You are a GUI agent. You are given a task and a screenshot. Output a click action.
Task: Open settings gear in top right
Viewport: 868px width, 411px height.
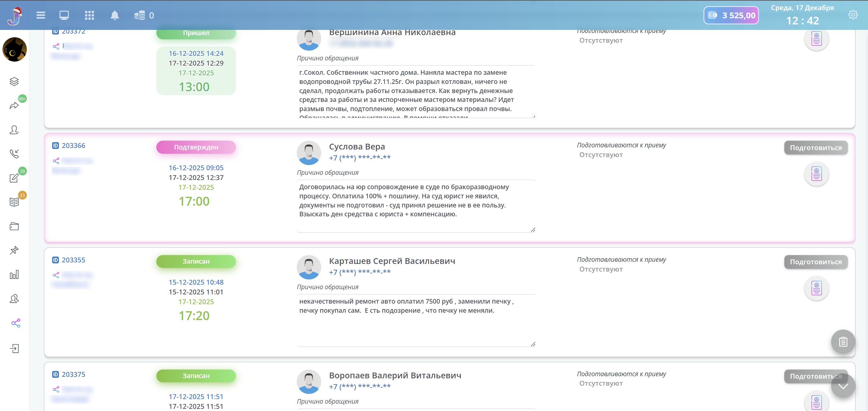tap(853, 15)
